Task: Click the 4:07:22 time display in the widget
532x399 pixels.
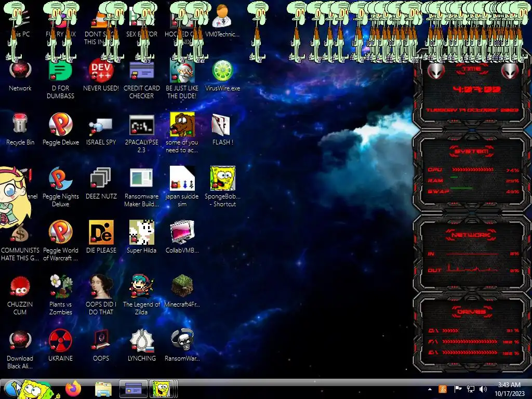Action: (477, 89)
